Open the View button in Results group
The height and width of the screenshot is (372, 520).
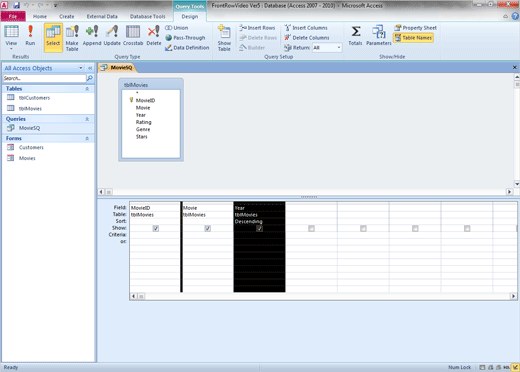click(11, 37)
